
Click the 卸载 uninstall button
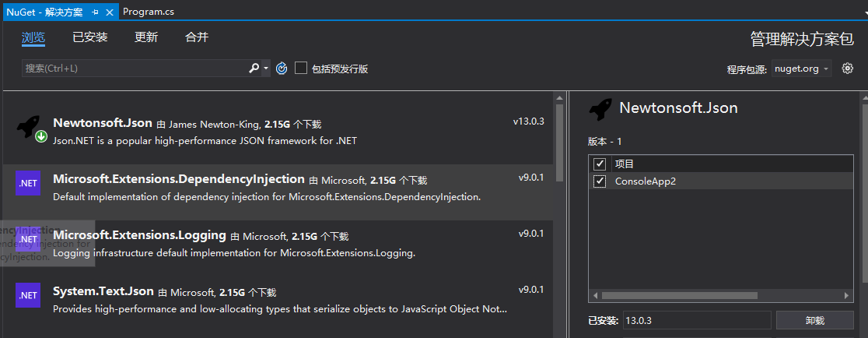point(814,320)
